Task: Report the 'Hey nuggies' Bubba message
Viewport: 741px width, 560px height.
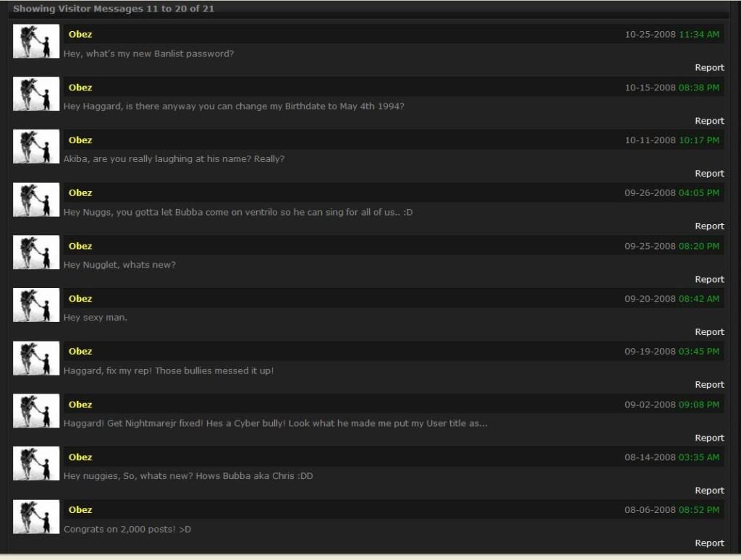Action: (709, 491)
